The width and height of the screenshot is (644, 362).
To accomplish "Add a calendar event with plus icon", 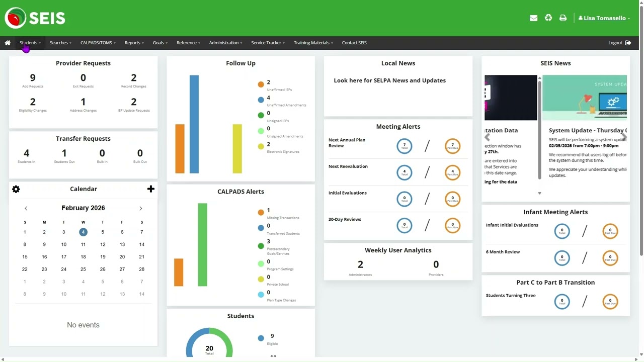I will [x=150, y=189].
